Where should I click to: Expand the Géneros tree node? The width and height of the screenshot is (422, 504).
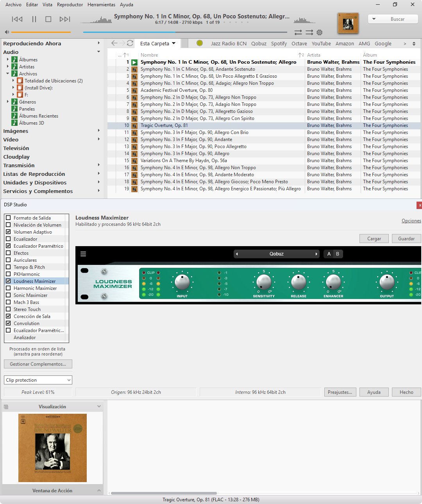tap(8, 102)
